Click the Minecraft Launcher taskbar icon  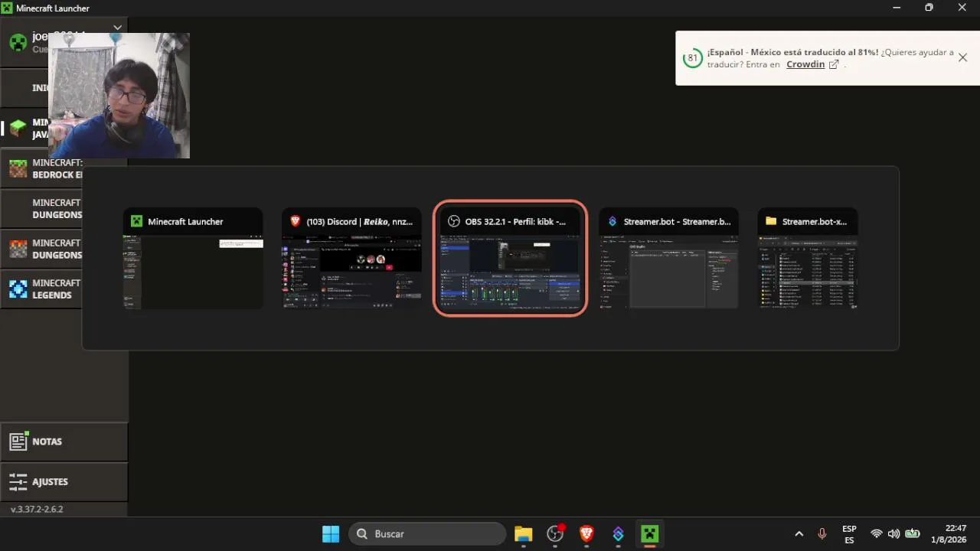pos(650,533)
